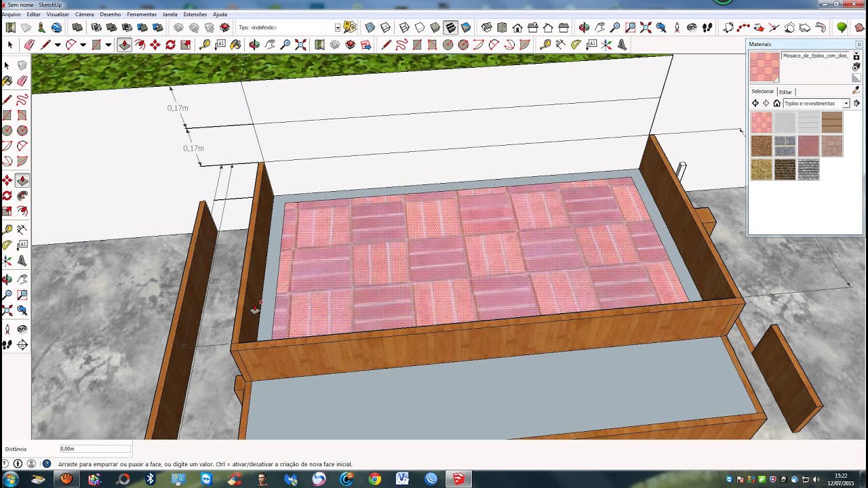Activate the red Rotate tool
This screenshot has width=868, height=488.
[170, 45]
